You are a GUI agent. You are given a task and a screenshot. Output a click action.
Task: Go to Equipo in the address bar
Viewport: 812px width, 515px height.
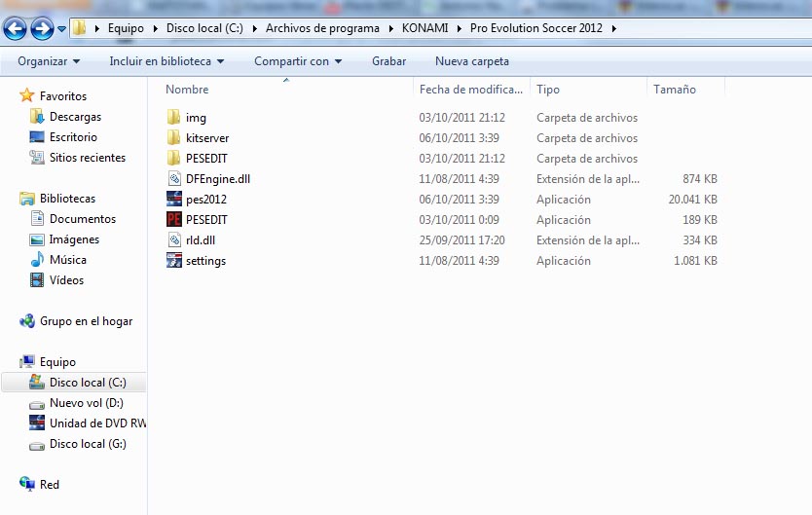(126, 28)
